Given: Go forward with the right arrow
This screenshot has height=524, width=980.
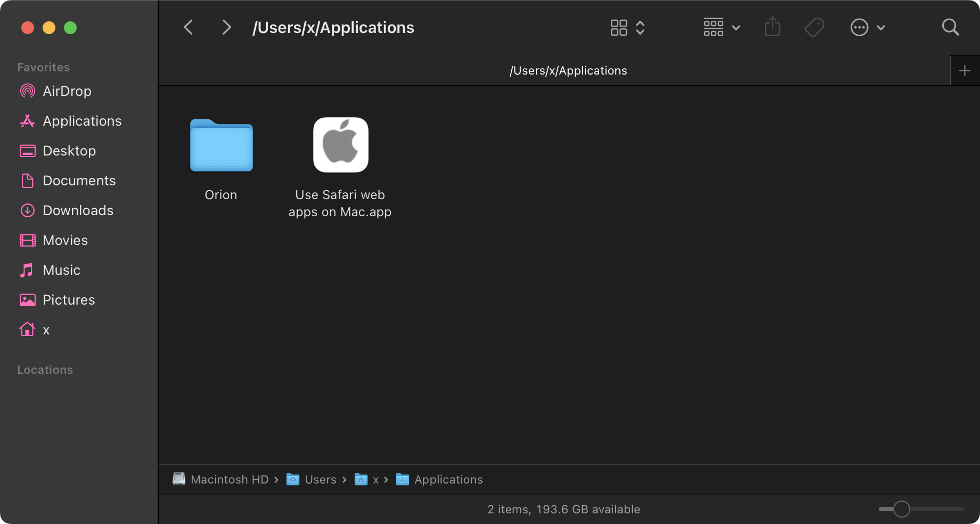Looking at the screenshot, I should click(x=226, y=27).
